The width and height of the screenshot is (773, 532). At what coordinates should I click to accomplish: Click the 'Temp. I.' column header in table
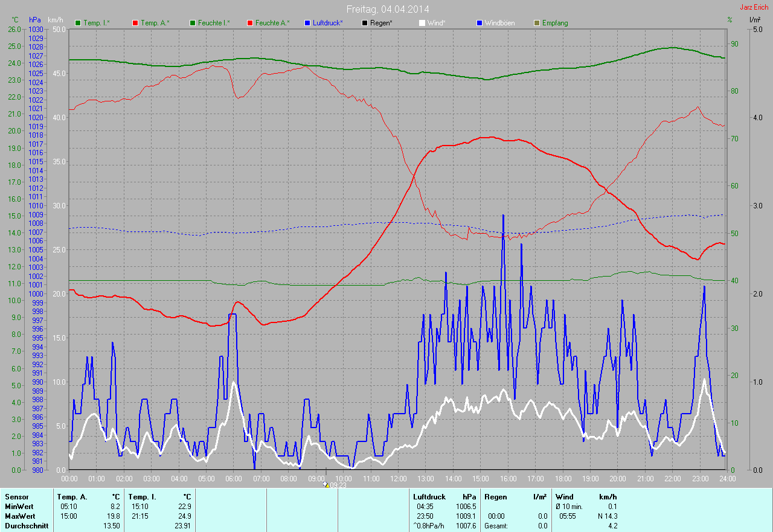click(x=143, y=497)
